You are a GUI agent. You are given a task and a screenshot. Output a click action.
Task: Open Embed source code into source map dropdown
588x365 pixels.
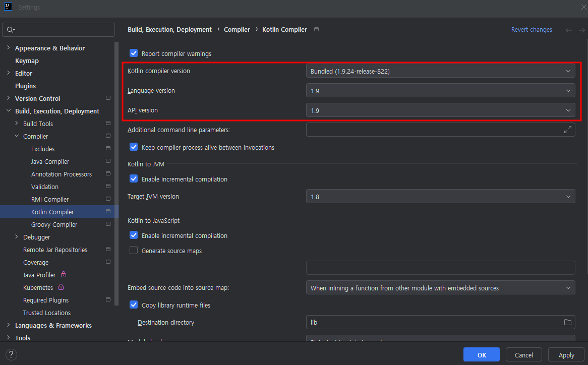coord(440,288)
